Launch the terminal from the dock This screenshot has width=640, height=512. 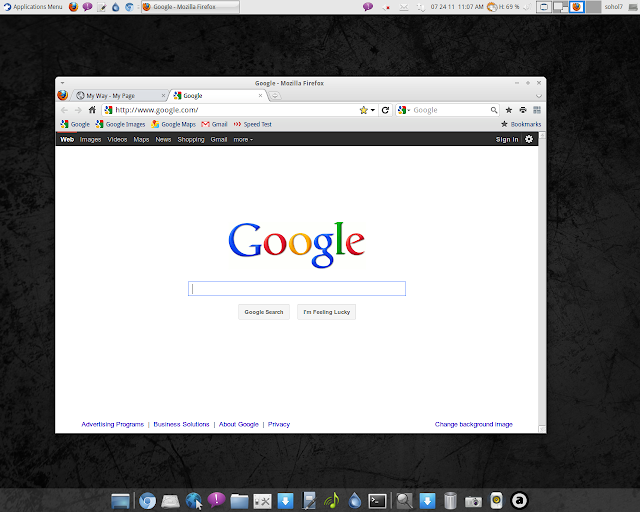coord(377,501)
